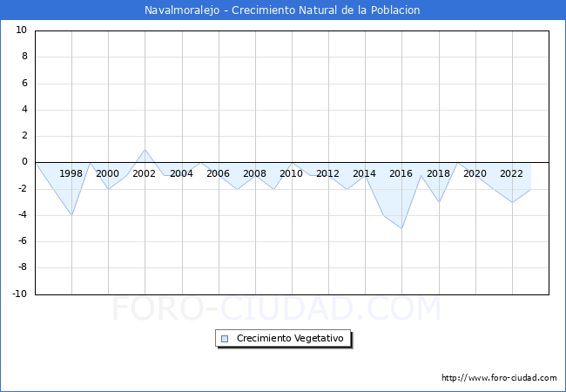Click the y-axis label -4
Image resolution: width=566 pixels, height=392 pixels.
(22, 215)
